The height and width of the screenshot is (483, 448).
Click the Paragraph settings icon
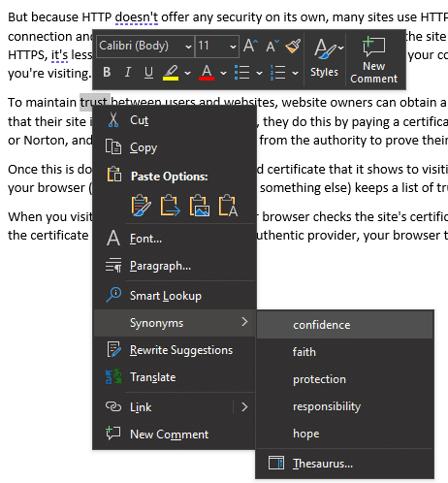[113, 266]
